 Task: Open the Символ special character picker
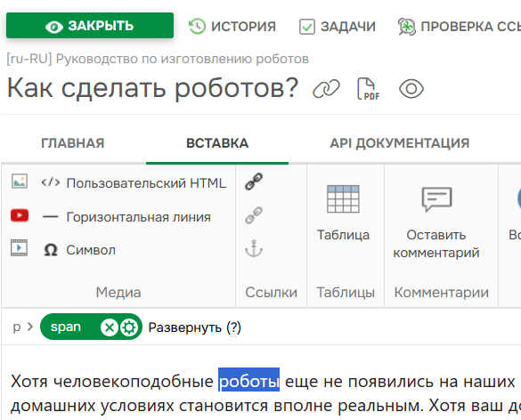click(x=79, y=250)
